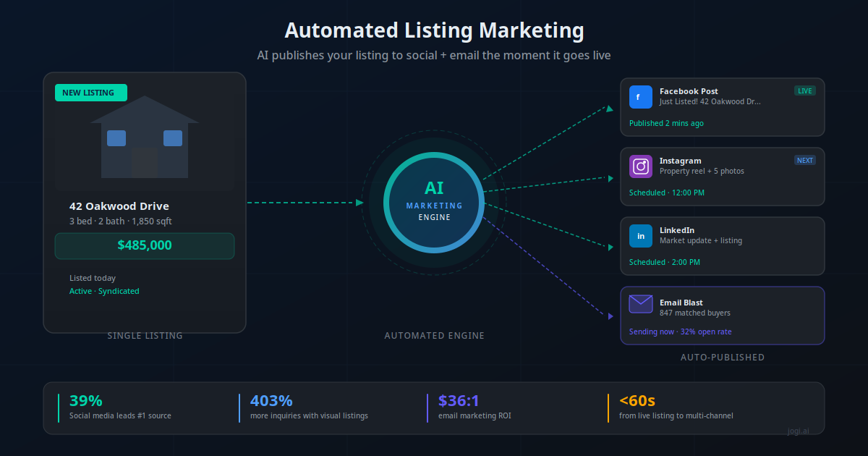This screenshot has height=456, width=868.
Task: Click the 'Automated Listing Marketing' heading
Action: click(434, 31)
